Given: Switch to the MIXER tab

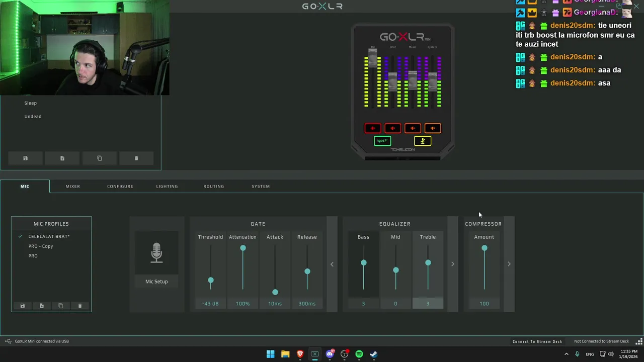Looking at the screenshot, I should (72, 186).
